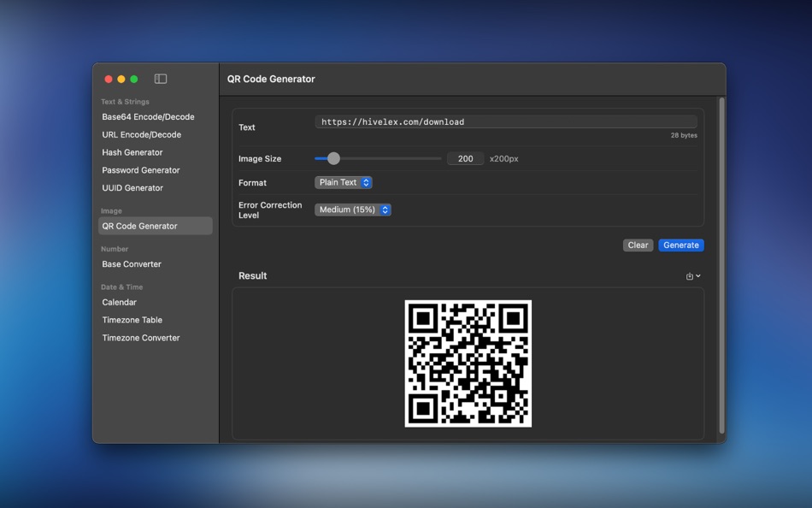Click the Image Size slider handle

pyautogui.click(x=333, y=158)
